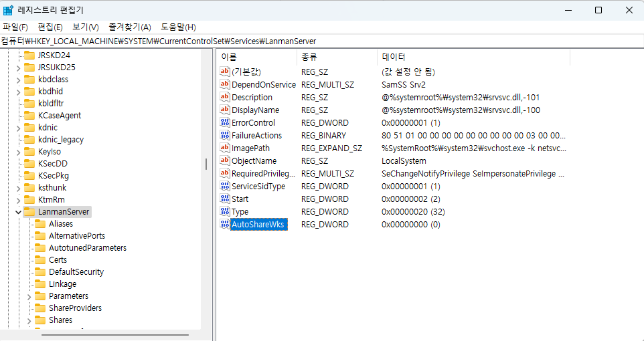Expand the Parameters subkey arrow
The width and height of the screenshot is (644, 341).
click(29, 296)
